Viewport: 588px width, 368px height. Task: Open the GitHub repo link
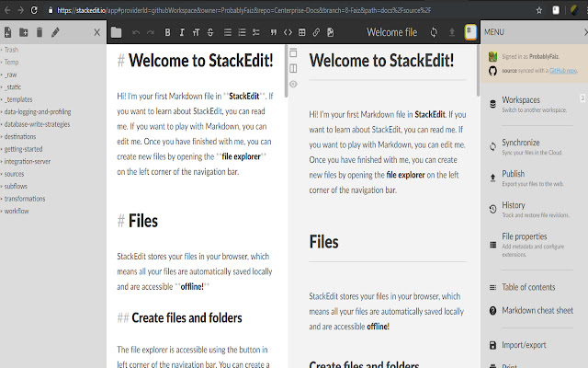563,70
